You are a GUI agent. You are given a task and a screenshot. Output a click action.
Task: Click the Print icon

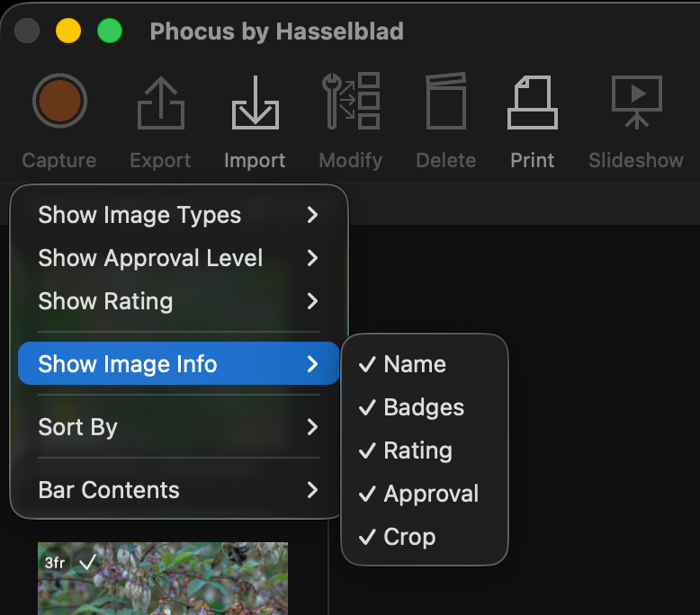(x=532, y=102)
